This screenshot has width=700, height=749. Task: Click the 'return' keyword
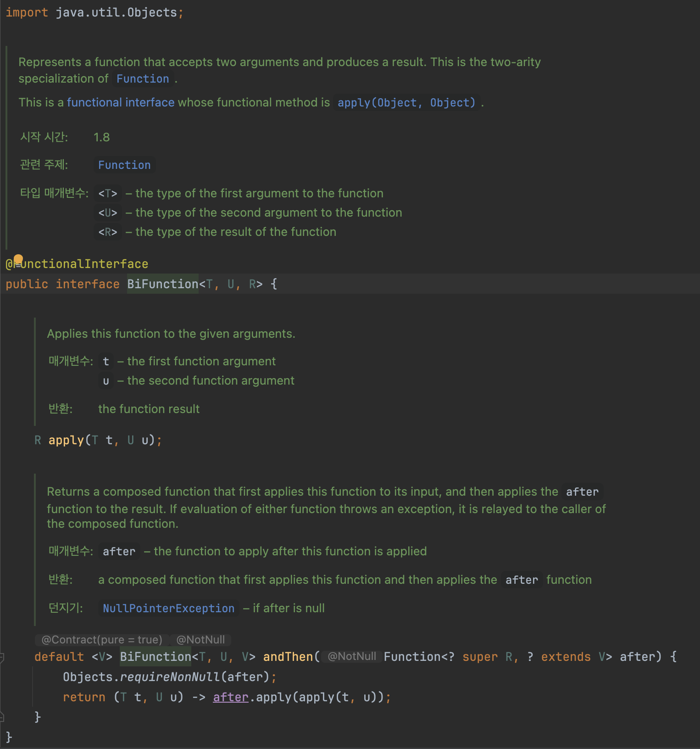tap(84, 697)
